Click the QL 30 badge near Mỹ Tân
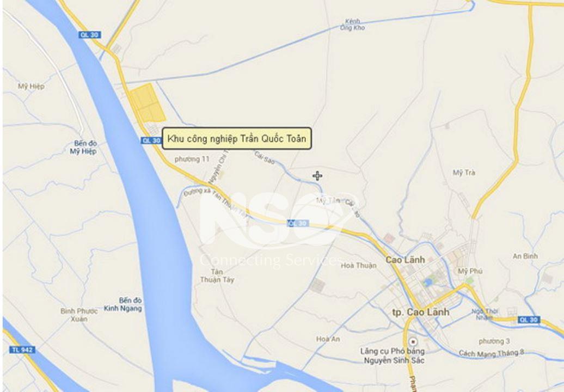The height and width of the screenshot is (392, 564). pyautogui.click(x=298, y=223)
